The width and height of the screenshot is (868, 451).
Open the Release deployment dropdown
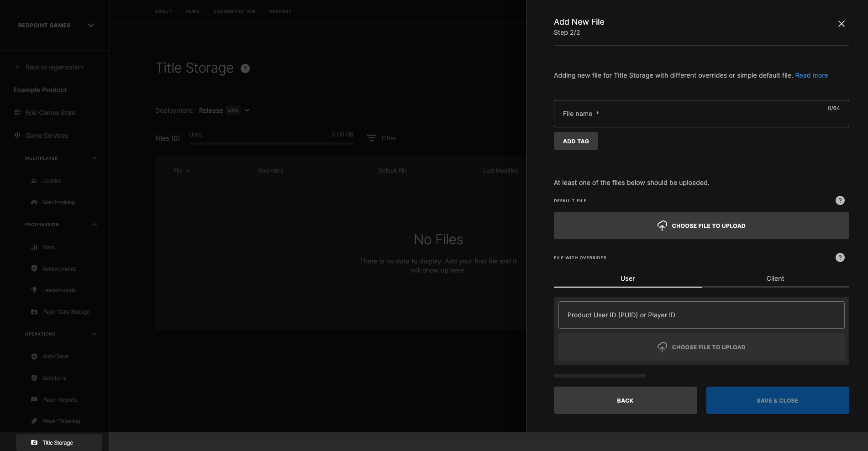click(x=247, y=110)
